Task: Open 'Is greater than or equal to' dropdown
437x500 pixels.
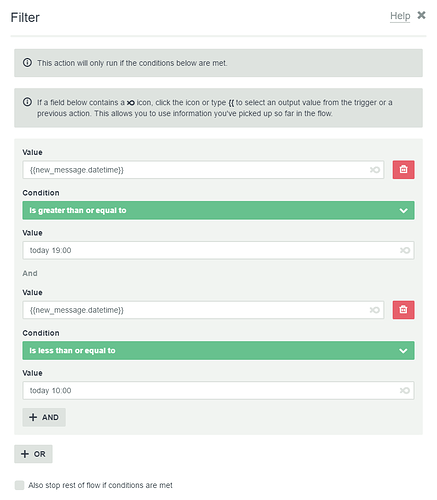Action: 218,210
